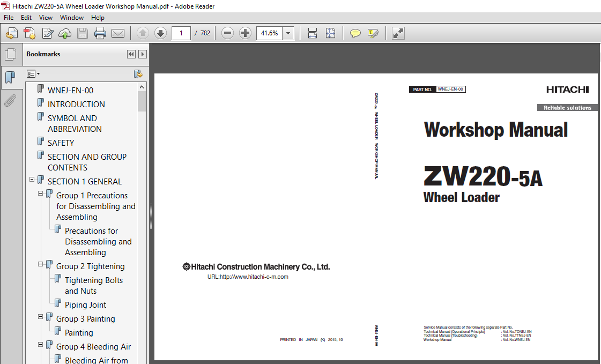Viewport: 601px width, 364px height.
Task: Collapse SECTION 1 GENERAL tree node
Action: coord(32,179)
